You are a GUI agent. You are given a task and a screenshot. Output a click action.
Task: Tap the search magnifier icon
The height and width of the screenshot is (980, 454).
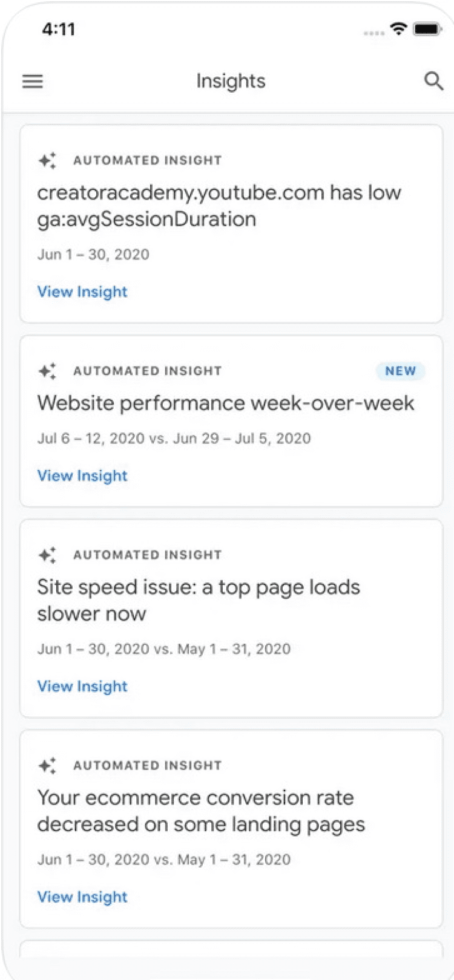(x=433, y=80)
